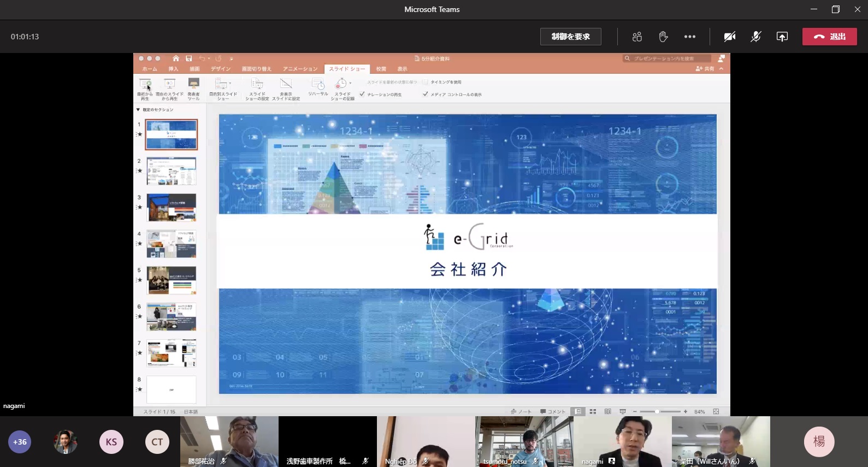Viewport: 868px width, 467px height.
Task: Start slideshow with 最初から再生
Action: coord(145,89)
